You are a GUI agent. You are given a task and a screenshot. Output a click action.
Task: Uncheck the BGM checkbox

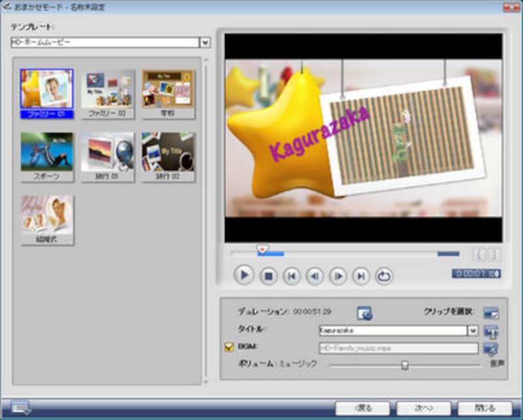pos(229,347)
